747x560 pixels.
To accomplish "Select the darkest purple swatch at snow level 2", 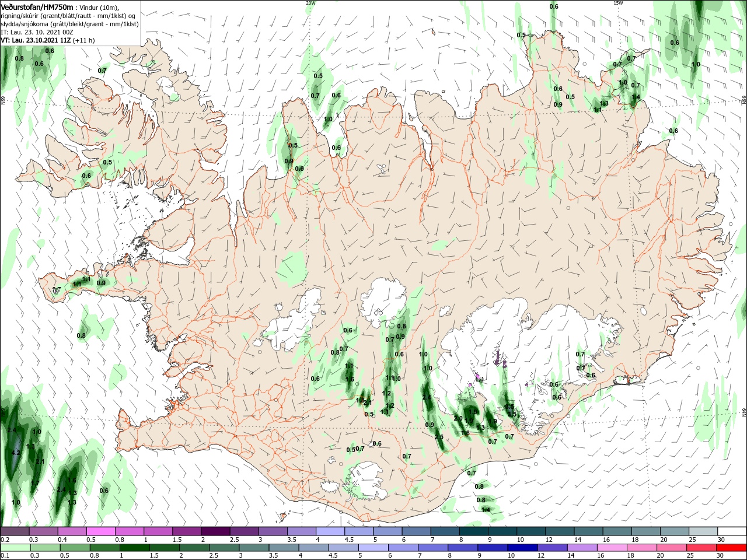I will pyautogui.click(x=216, y=531).
